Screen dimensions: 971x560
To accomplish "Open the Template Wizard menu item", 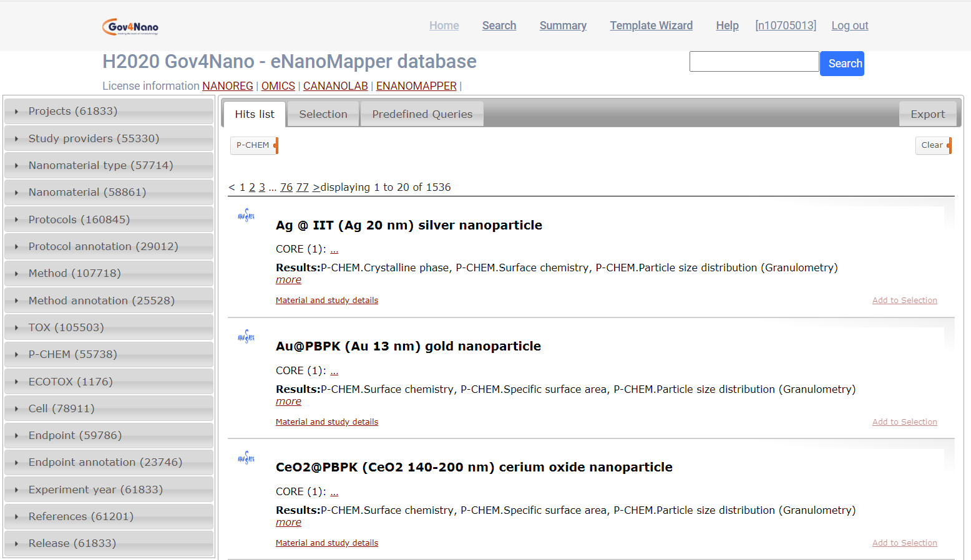I will [651, 26].
